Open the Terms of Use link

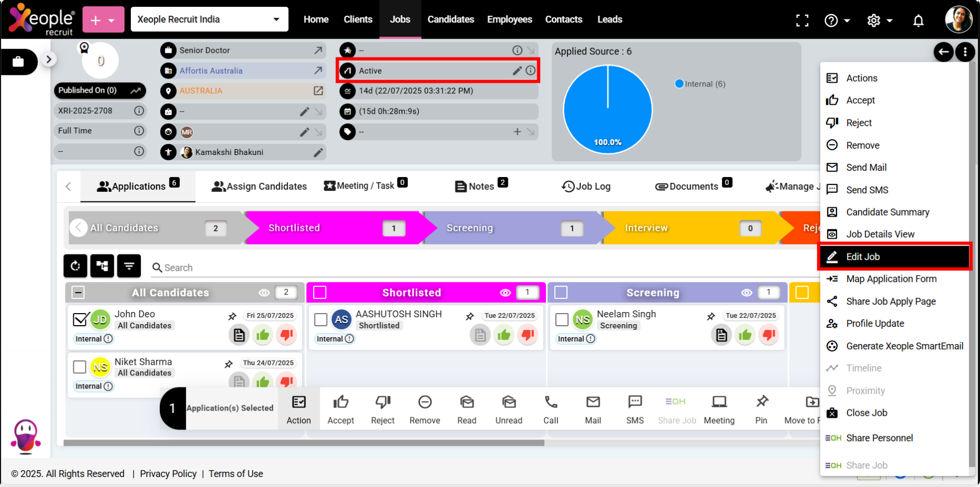[236, 474]
